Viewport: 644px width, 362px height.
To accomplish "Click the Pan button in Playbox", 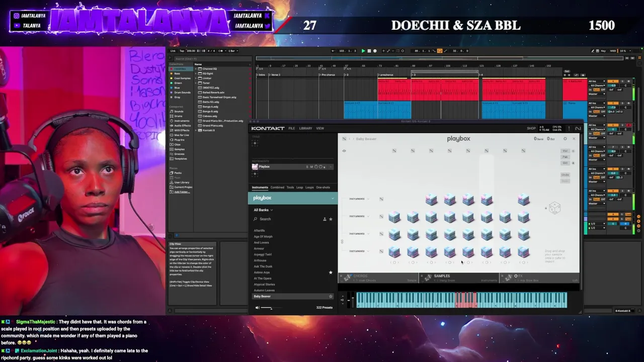I will 565,157.
